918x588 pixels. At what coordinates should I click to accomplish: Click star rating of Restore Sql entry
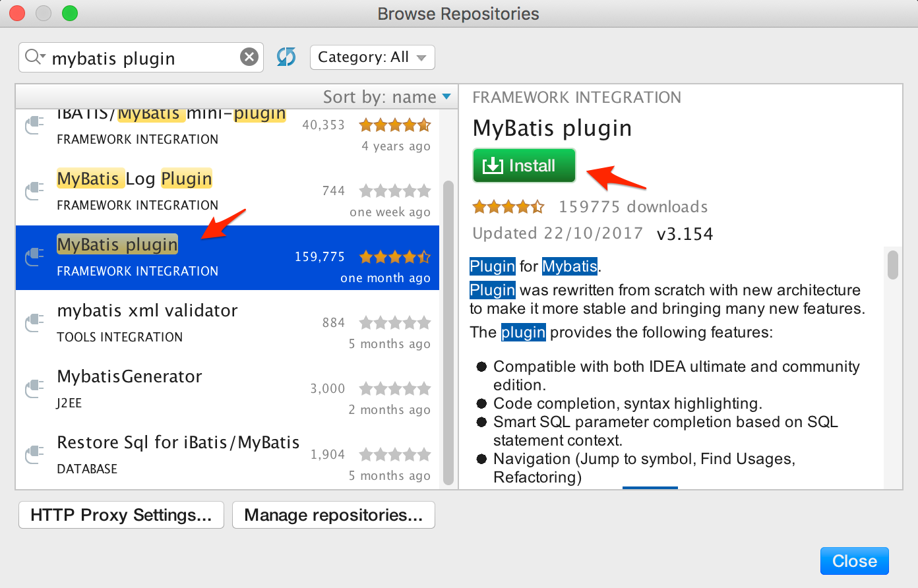coord(395,455)
